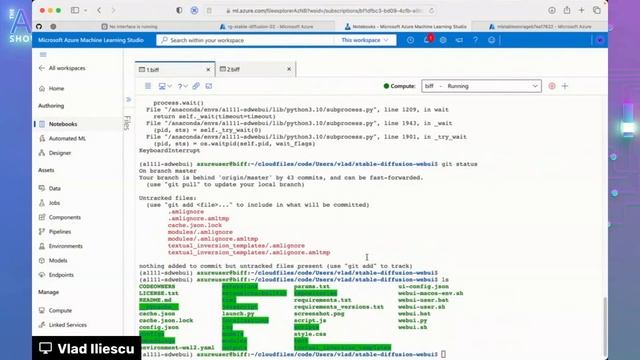Collapse the left navigation hamburger menu

[43, 54]
